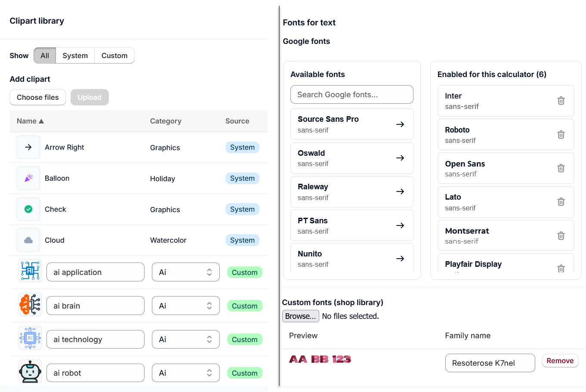Remove the Resoterose K7nel custom font

click(560, 361)
